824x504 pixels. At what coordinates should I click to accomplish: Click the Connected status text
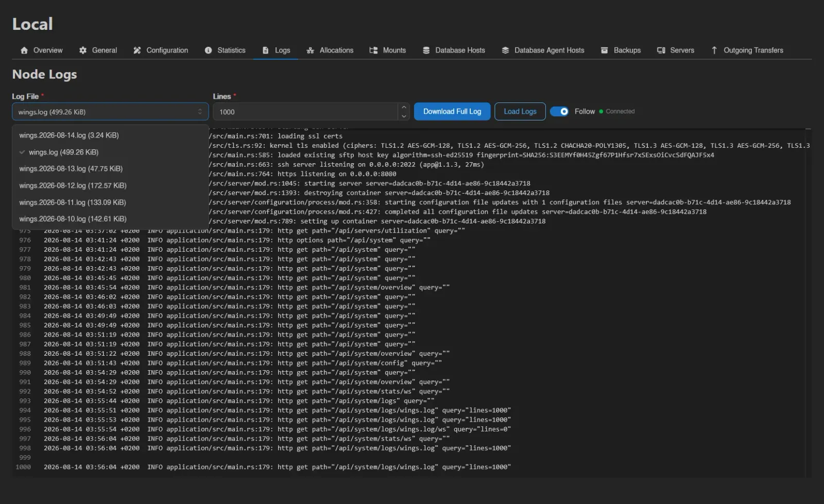(x=620, y=112)
